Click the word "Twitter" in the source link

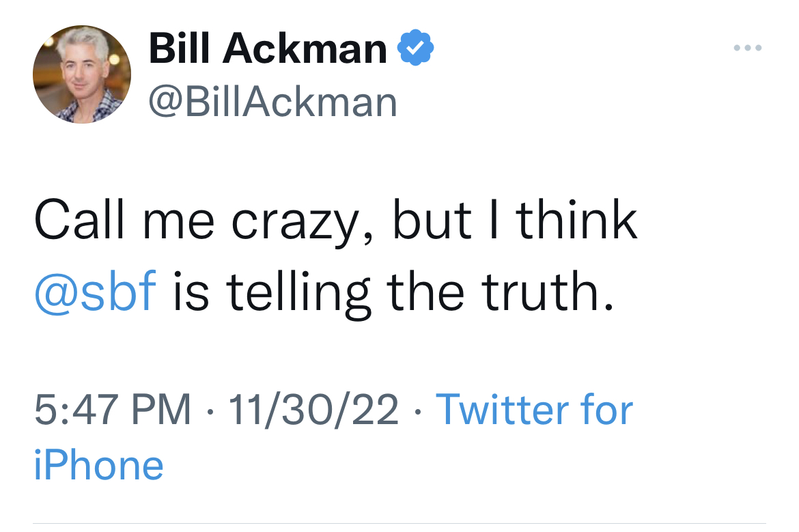503,410
